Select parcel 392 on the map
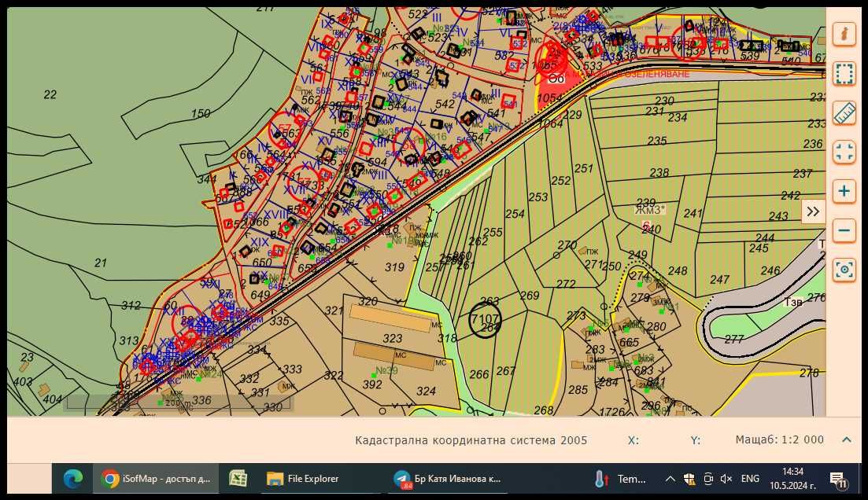Screen dimensions: 868x500 click(x=372, y=384)
